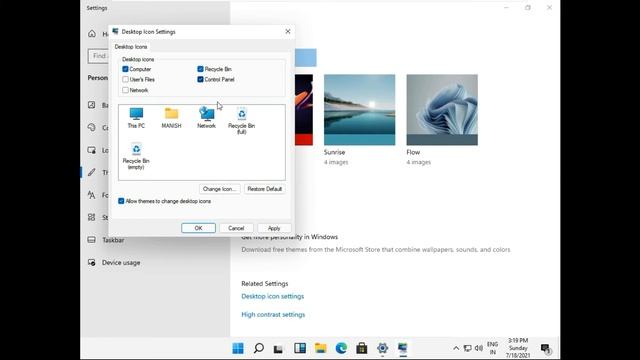Click the Home icon in Settings sidebar
The height and width of the screenshot is (360, 640).
92,34
